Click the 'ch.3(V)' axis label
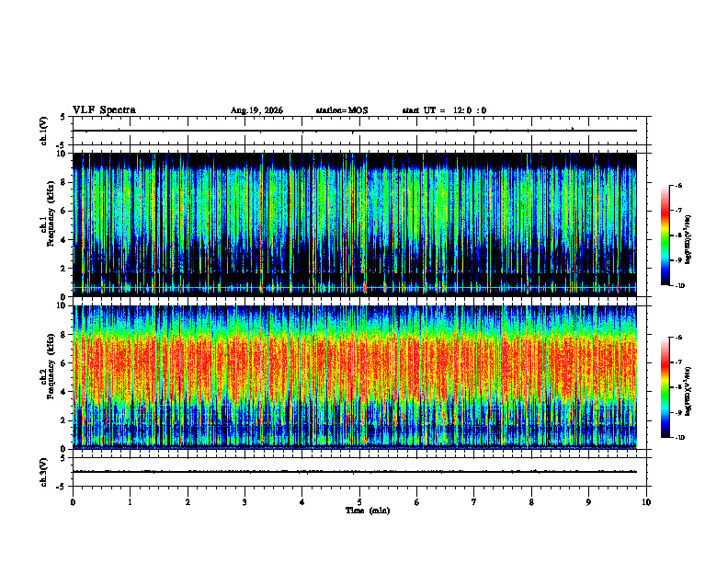 pos(44,472)
